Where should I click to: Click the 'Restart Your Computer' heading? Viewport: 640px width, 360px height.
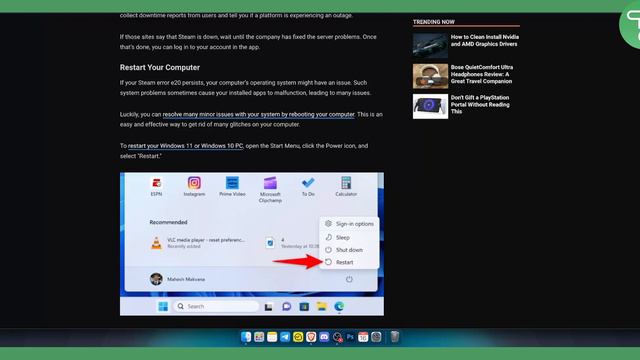pos(160,67)
